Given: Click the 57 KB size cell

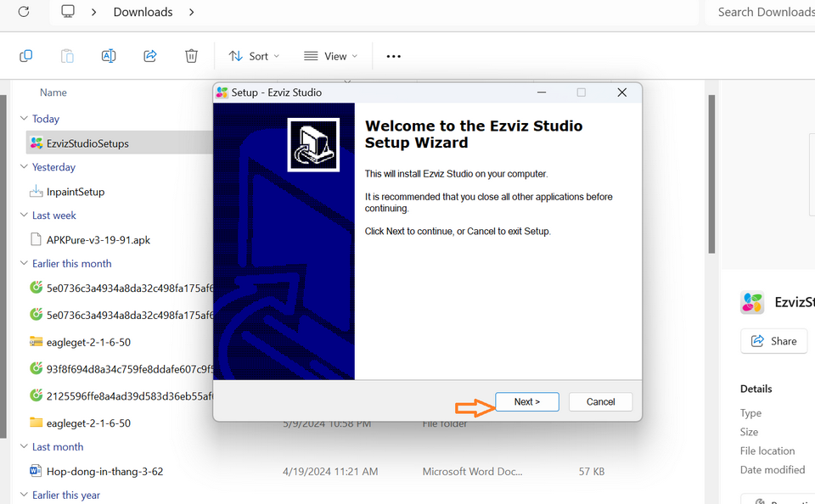Looking at the screenshot, I should coord(592,471).
